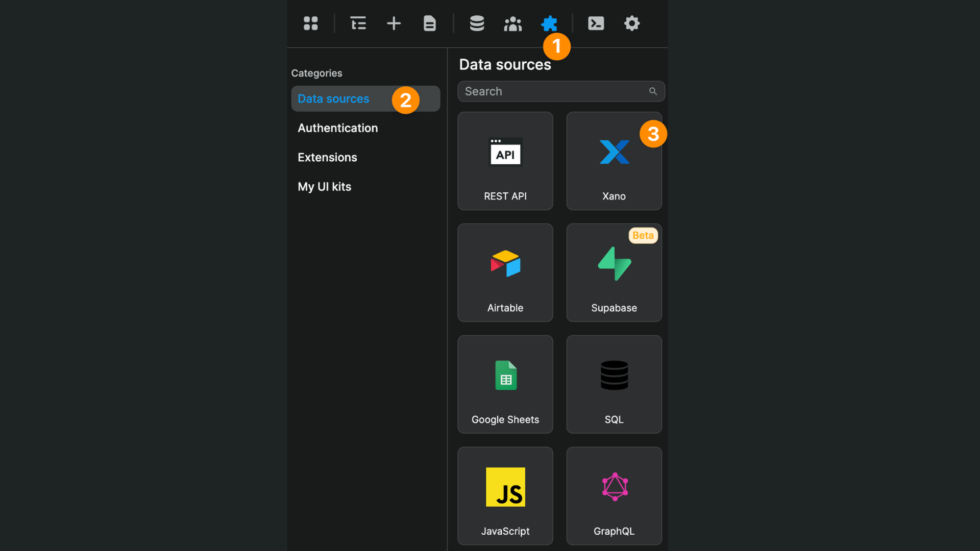Select the Supabase Beta connector
Viewport: 980px width, 551px height.
click(614, 272)
